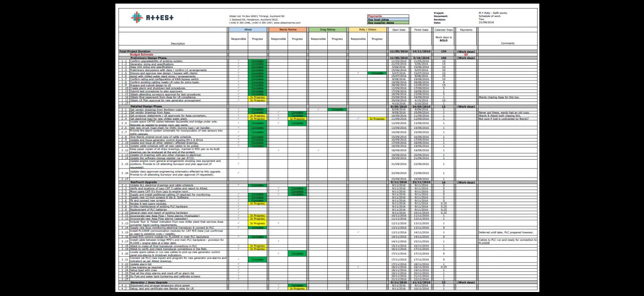644x296 pixels.
Task: Click In Progress cell for task 1.16
Action: pyautogui.click(x=258, y=97)
